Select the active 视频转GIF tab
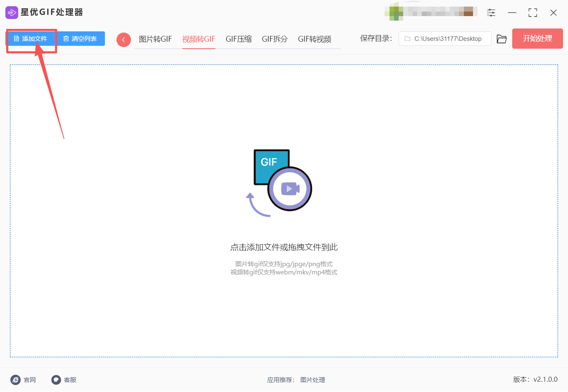This screenshot has width=568, height=392. pyautogui.click(x=198, y=39)
